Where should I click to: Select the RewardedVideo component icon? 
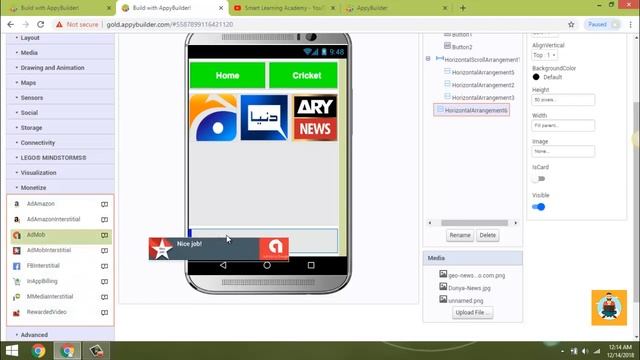[x=16, y=313]
